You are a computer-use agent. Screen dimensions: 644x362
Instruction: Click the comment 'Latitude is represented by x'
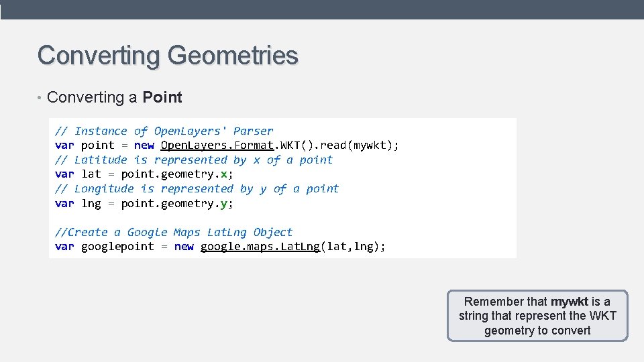(193, 160)
